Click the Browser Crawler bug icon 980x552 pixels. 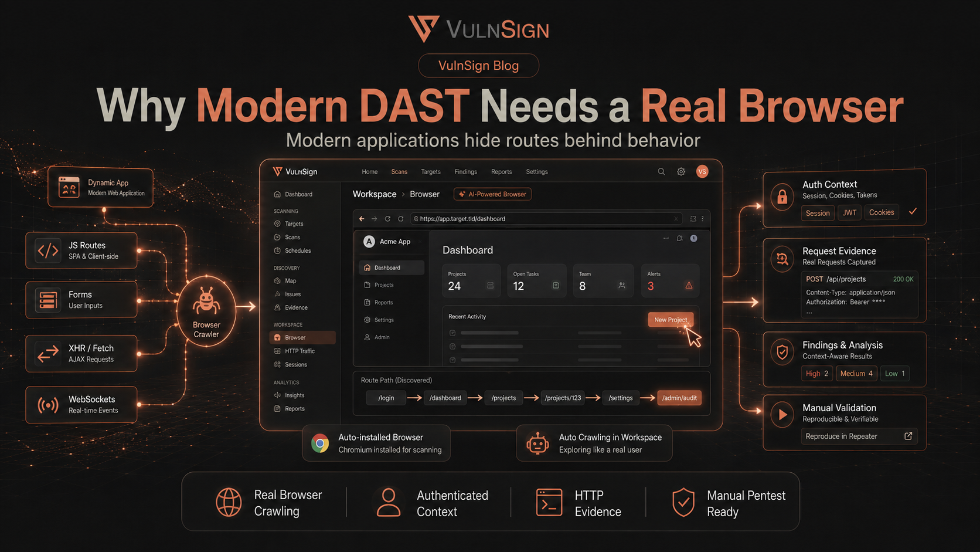click(x=206, y=300)
